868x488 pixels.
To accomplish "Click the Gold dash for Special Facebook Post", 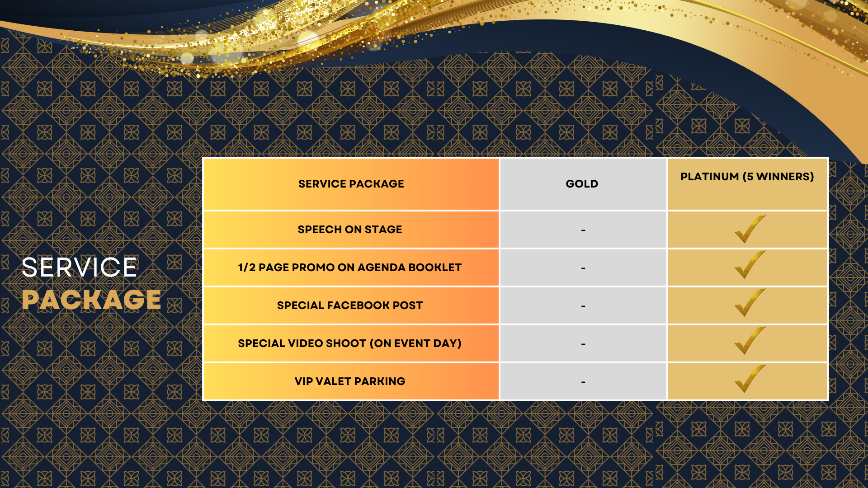I will point(583,306).
